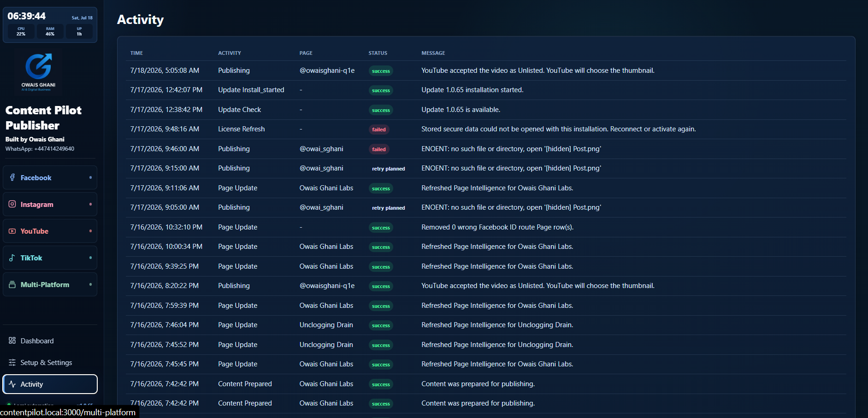Viewport: 868px width, 418px height.
Task: Click the TIME column header
Action: pyautogui.click(x=136, y=53)
